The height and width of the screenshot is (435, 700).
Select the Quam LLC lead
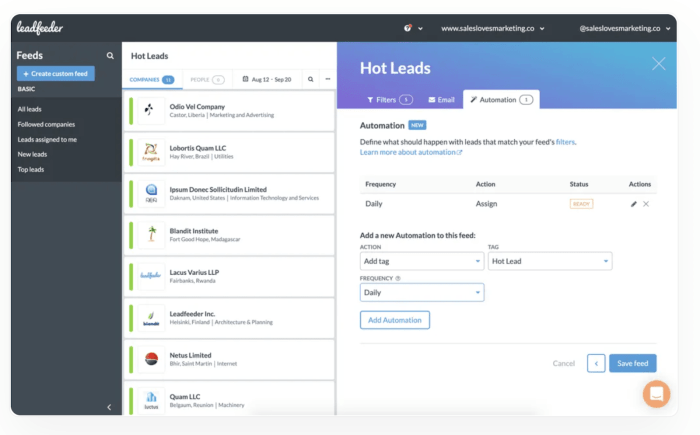point(230,399)
